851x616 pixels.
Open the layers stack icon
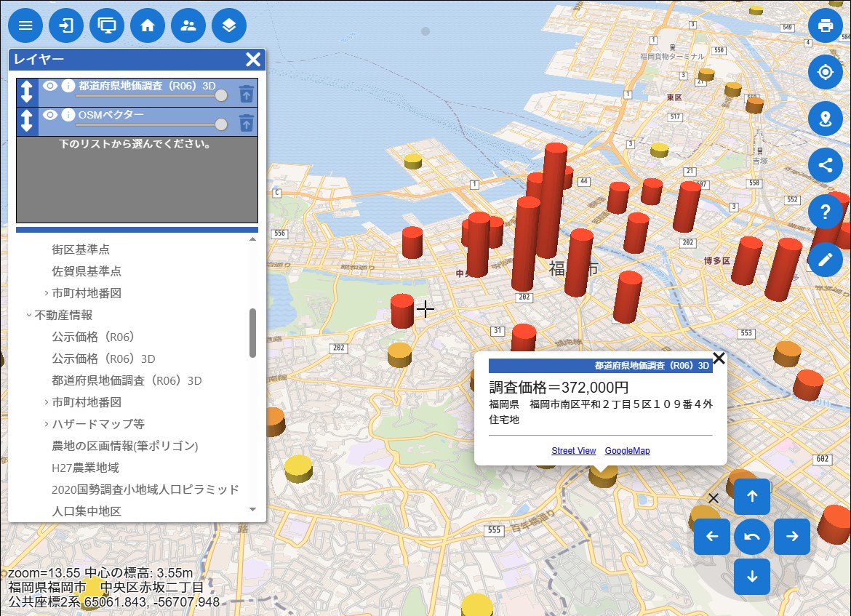(x=229, y=26)
